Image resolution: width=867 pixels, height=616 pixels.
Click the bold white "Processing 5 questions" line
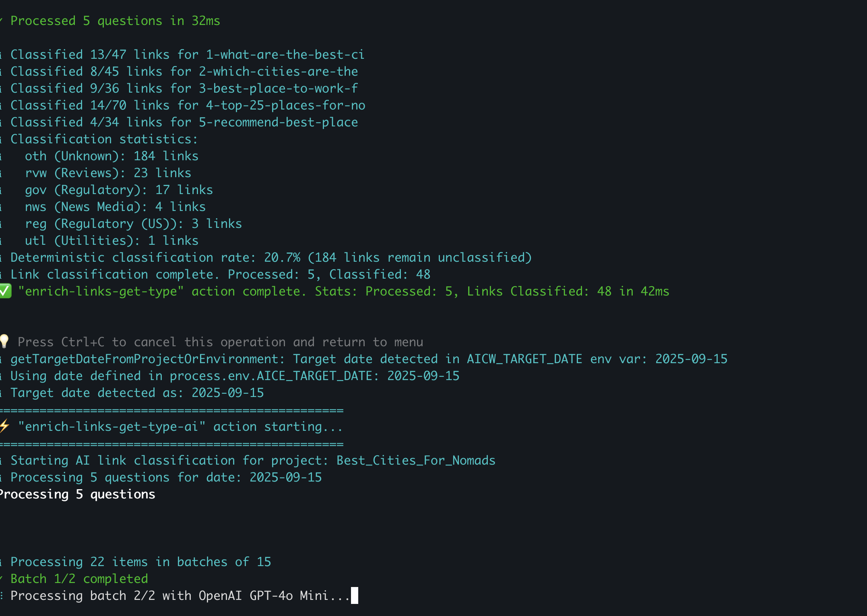coord(77,494)
